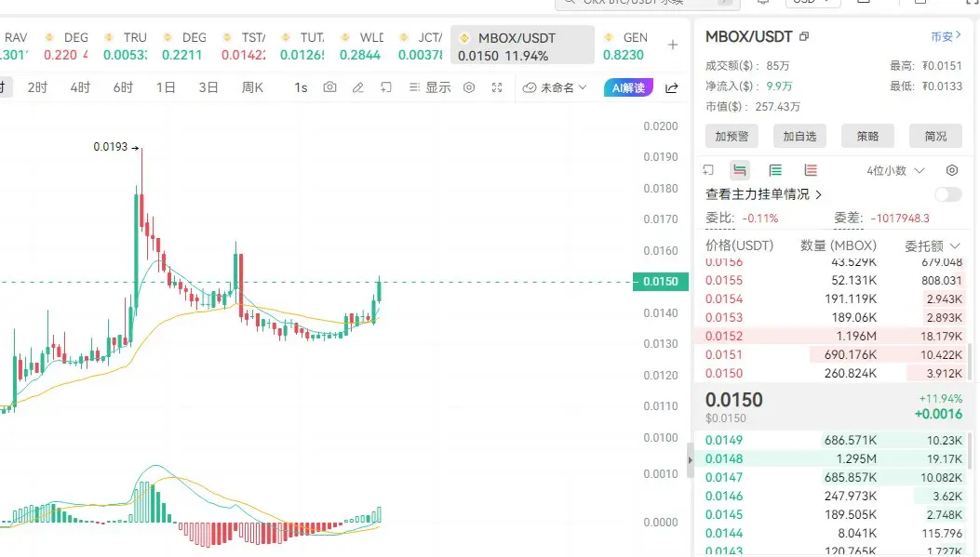Click the 策略 strategy button

coord(867,136)
